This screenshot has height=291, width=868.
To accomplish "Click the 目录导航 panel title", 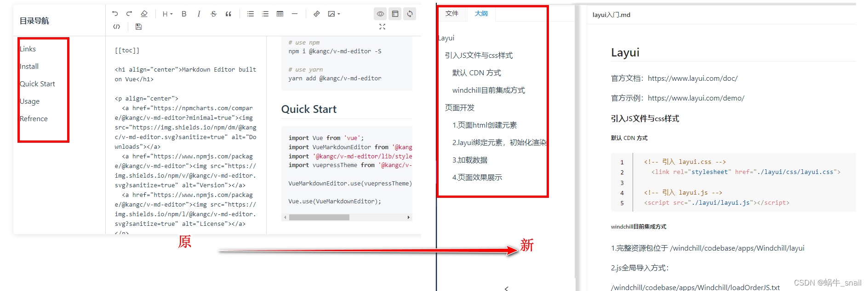I will coord(34,21).
